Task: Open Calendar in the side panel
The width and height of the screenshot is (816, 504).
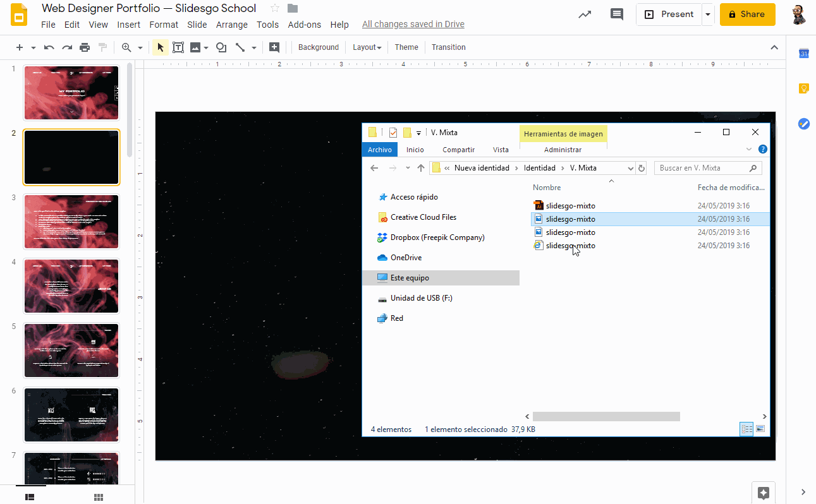Action: 804,54
